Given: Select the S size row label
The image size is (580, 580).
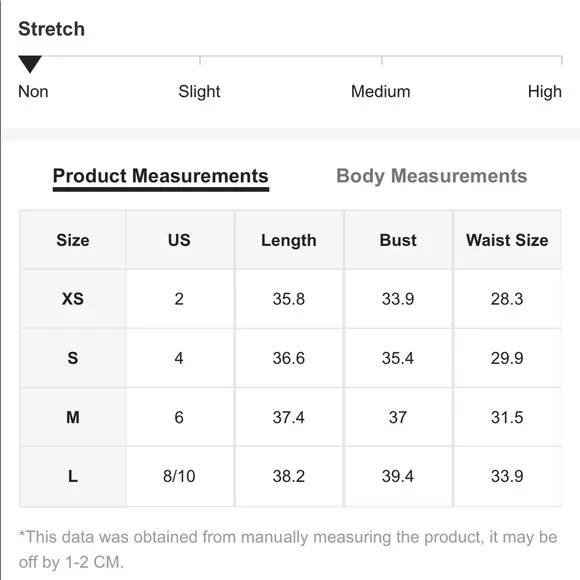Looking at the screenshot, I should point(73,358).
